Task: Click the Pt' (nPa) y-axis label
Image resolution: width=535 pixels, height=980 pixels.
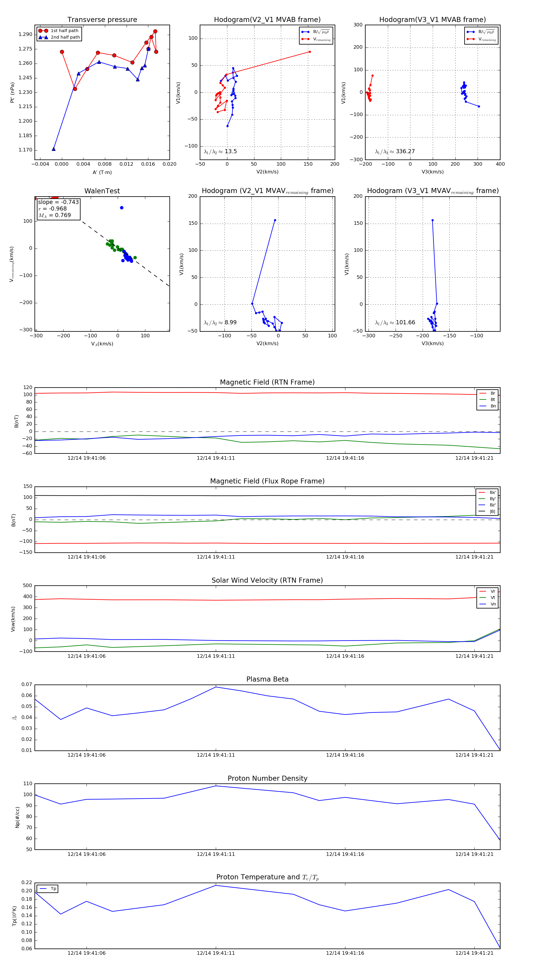Action: click(12, 92)
